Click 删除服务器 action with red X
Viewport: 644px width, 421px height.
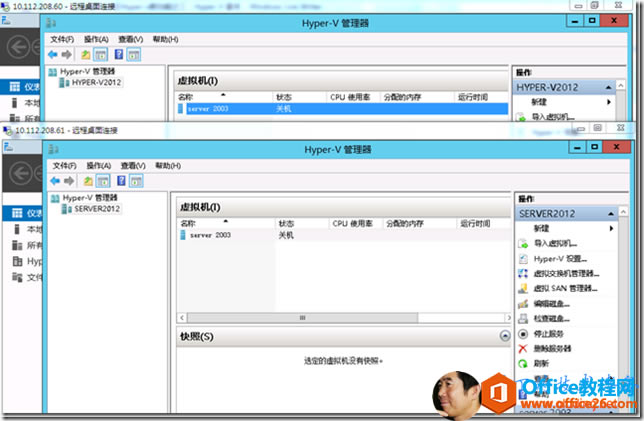pos(545,348)
